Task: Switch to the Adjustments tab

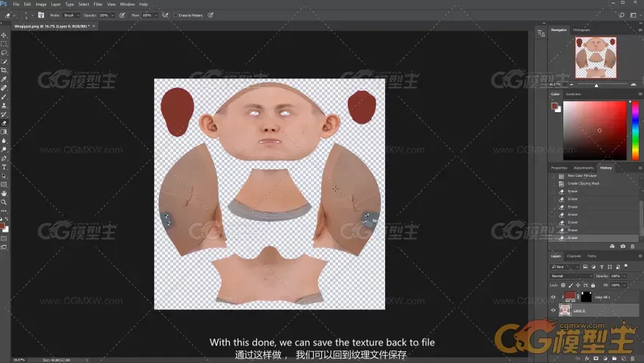Action: (x=583, y=168)
